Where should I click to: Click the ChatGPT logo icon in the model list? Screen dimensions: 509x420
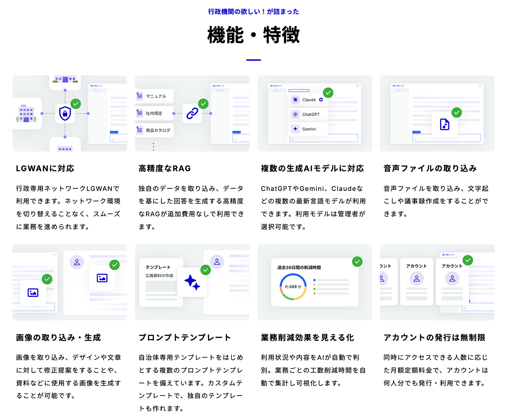pos(295,114)
